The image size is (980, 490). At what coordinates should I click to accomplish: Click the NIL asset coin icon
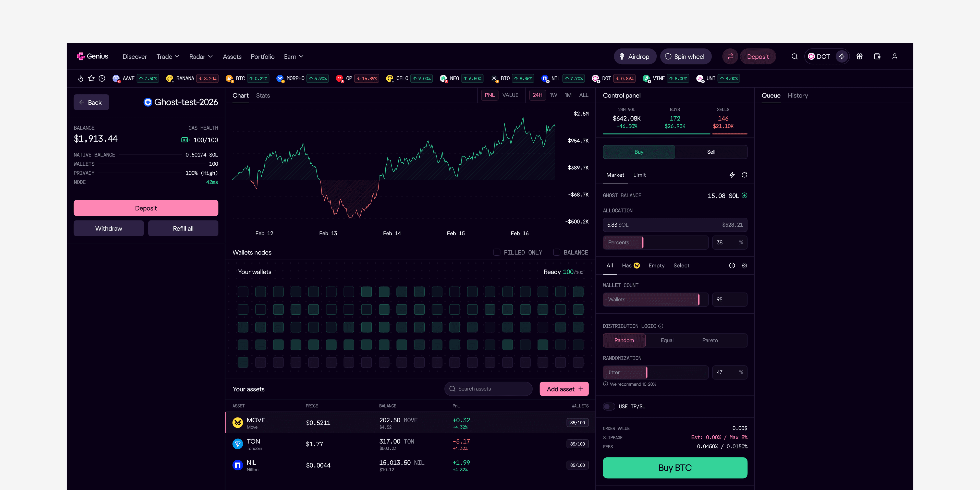238,465
